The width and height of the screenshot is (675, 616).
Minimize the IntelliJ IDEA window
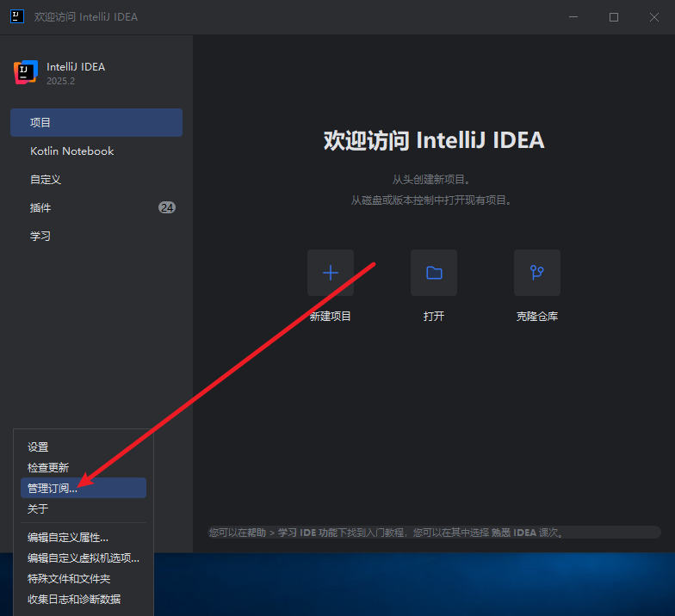tap(573, 17)
